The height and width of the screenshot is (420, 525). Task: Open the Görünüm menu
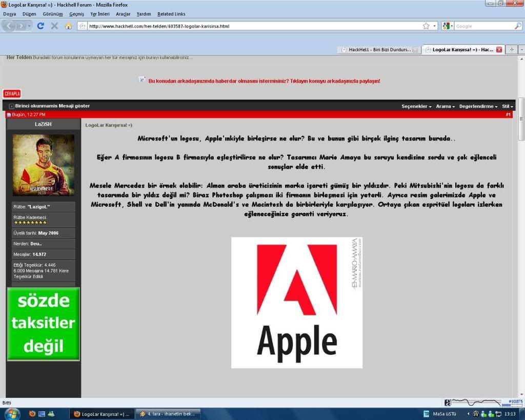(53, 14)
